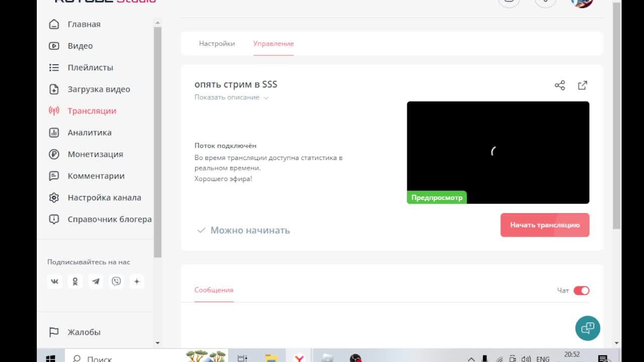644x362 pixels.
Task: Click the Монетизация ruble icon
Action: (54, 154)
